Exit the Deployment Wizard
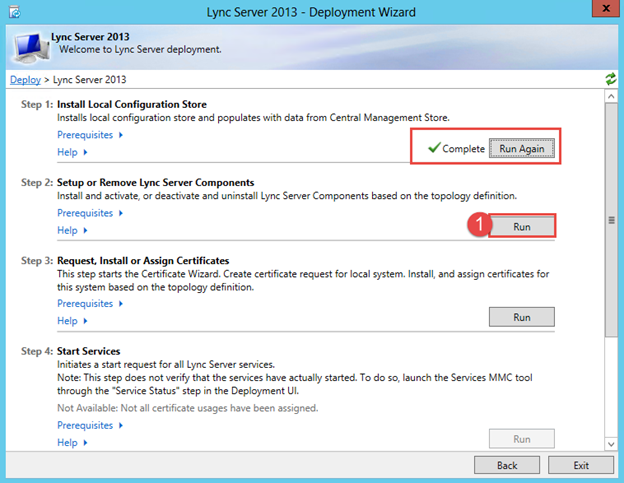624x483 pixels. 581,465
